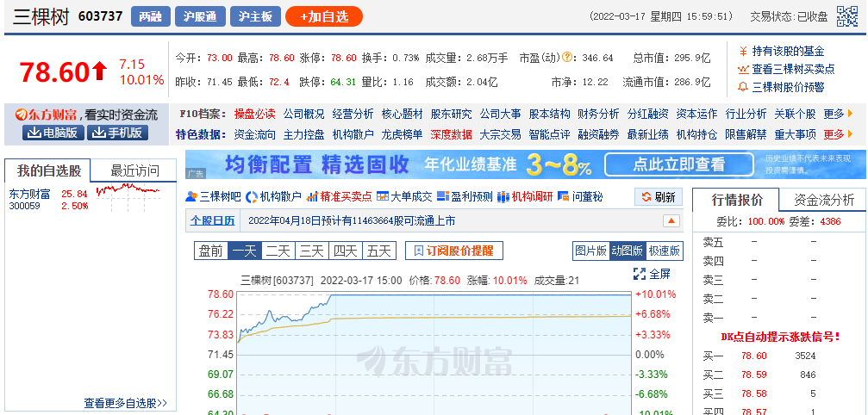Click the 东方财富 logo in promo box
The image size is (868, 415).
47,115
